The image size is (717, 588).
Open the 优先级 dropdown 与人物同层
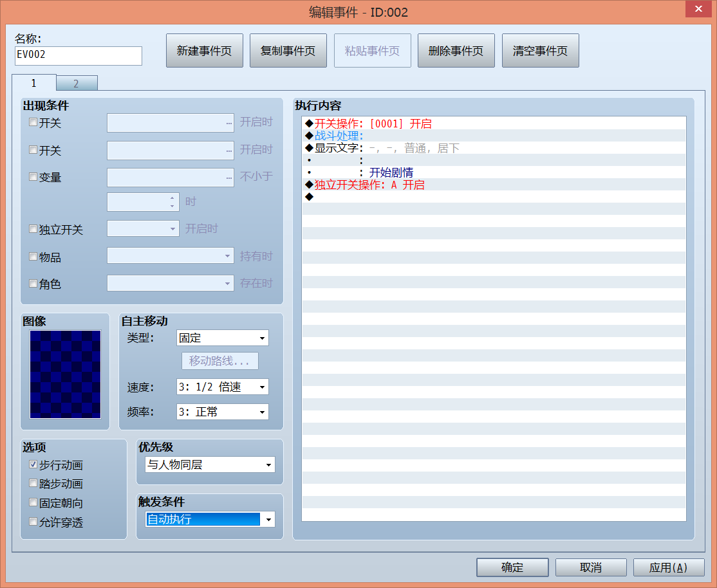[210, 464]
